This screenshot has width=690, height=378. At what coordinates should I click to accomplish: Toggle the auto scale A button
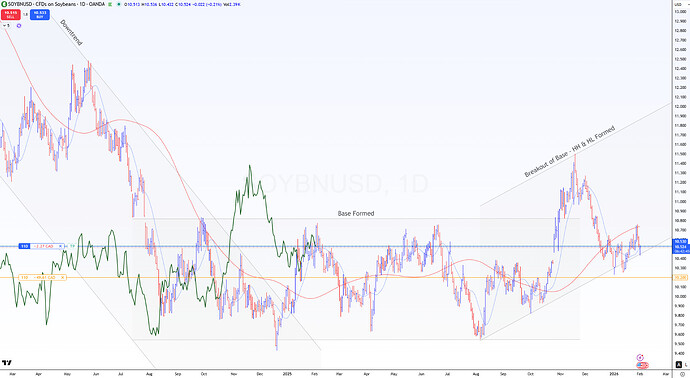[x=679, y=364]
